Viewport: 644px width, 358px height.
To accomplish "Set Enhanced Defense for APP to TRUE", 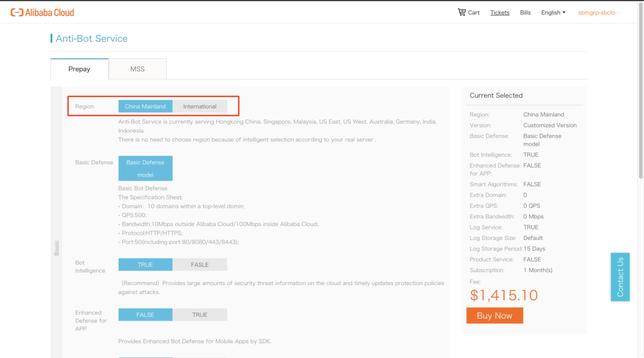I will coord(200,315).
